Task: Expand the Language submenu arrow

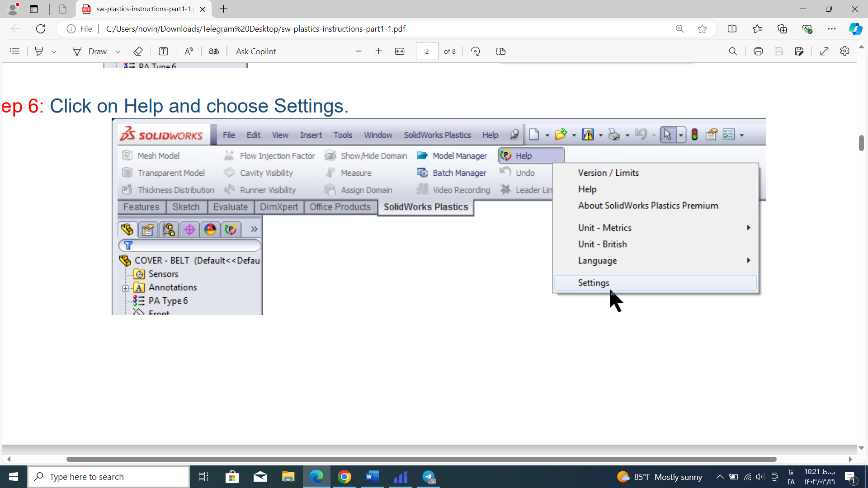Action: coord(748,260)
